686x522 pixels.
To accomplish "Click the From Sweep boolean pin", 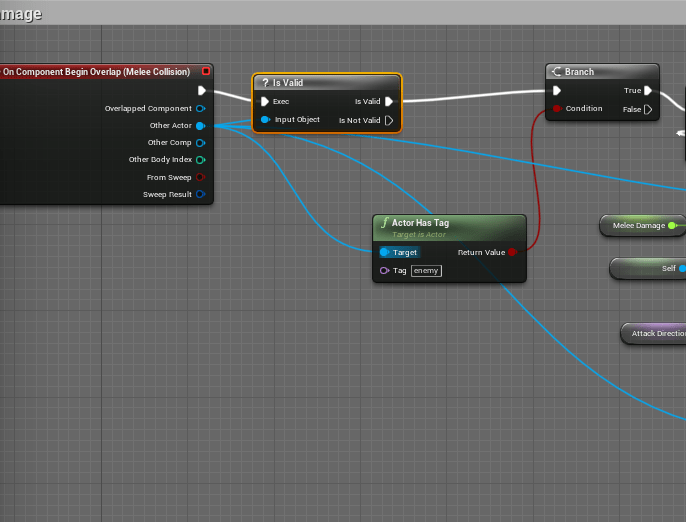I will [200, 177].
